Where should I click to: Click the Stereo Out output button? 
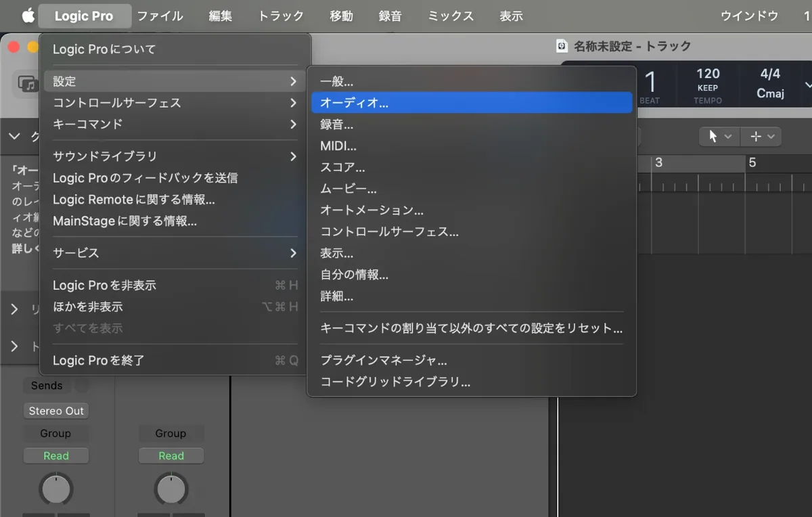56,411
